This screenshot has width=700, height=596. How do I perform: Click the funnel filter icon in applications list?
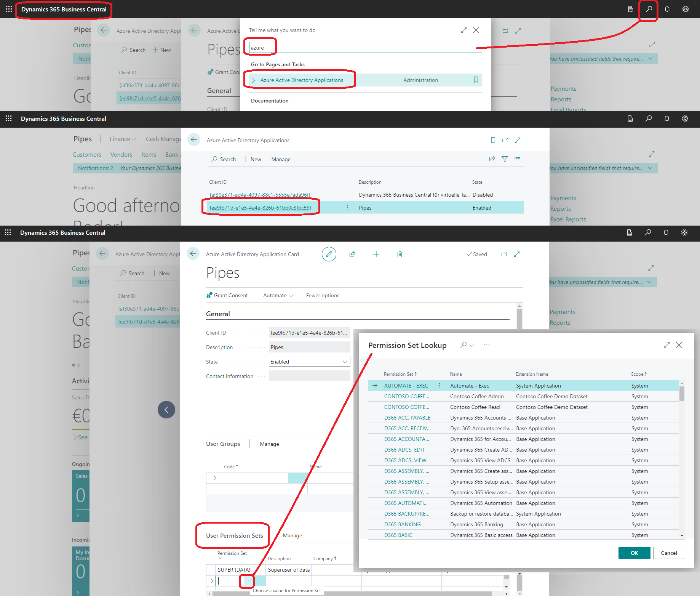(x=504, y=159)
